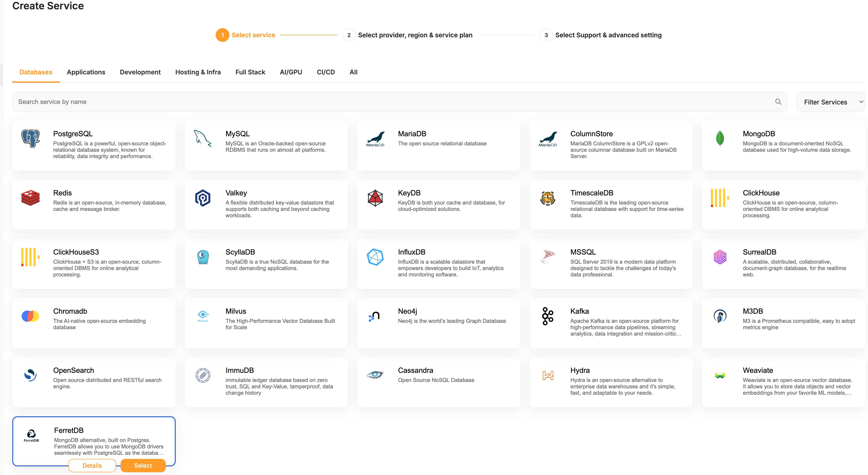
Task: Click the MySQL dolphin logo
Action: (x=203, y=139)
